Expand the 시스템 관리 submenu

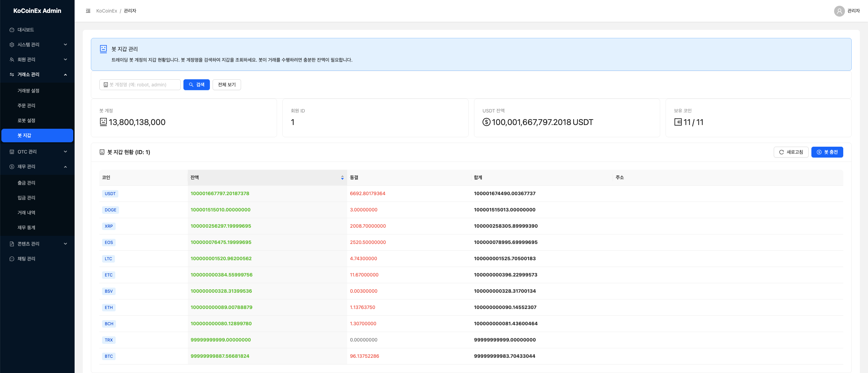[65, 45]
